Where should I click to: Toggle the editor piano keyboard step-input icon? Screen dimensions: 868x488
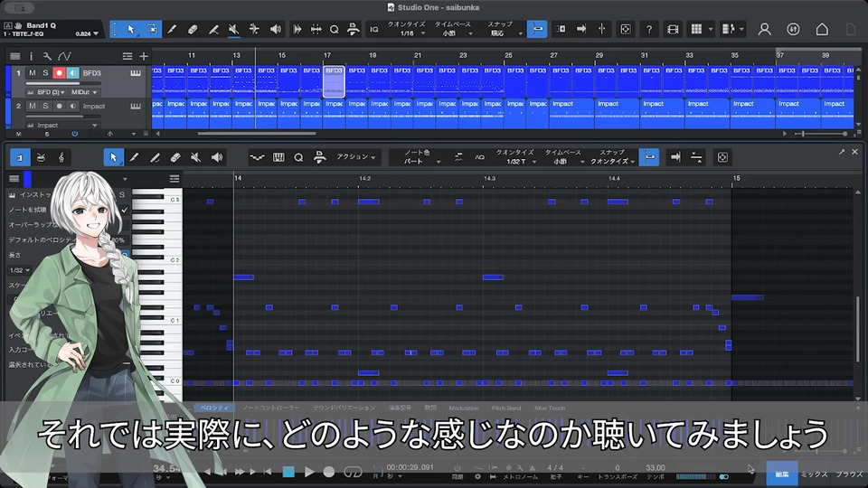(x=278, y=157)
